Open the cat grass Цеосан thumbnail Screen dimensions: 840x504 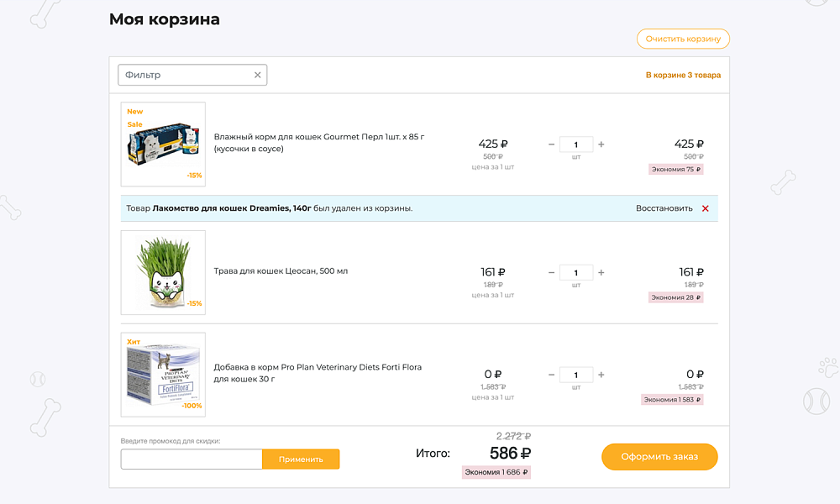click(x=162, y=272)
